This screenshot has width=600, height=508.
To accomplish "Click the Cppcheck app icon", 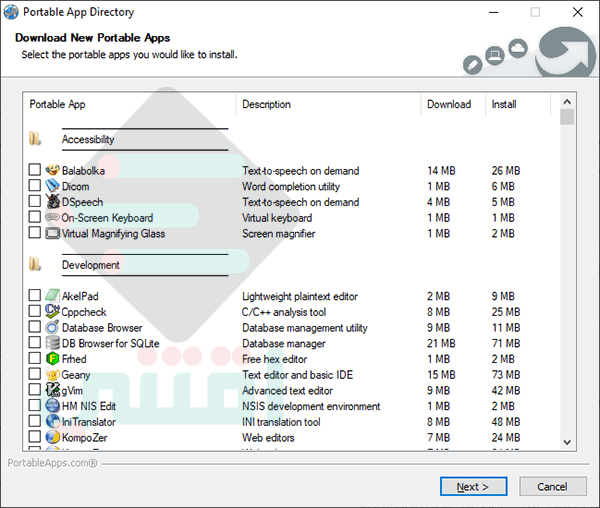I will tap(52, 311).
